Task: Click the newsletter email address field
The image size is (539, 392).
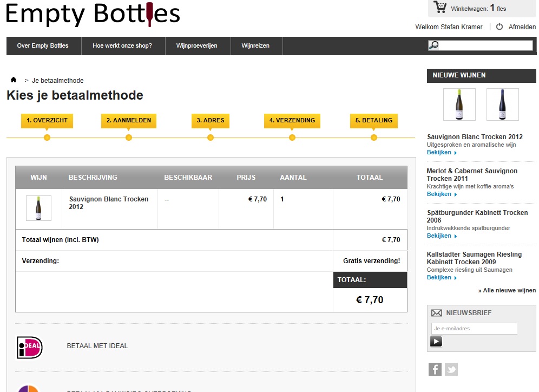Action: pos(474,328)
